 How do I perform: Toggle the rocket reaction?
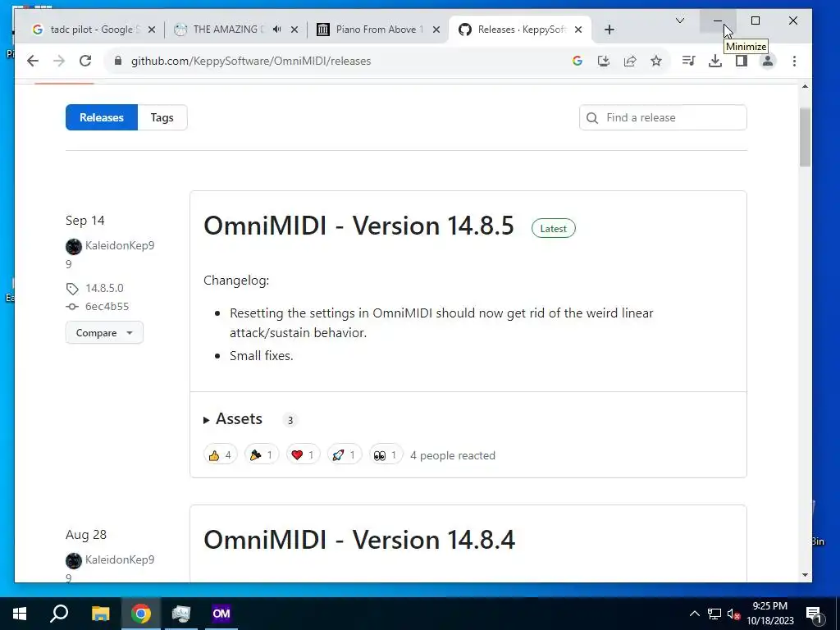click(x=344, y=455)
